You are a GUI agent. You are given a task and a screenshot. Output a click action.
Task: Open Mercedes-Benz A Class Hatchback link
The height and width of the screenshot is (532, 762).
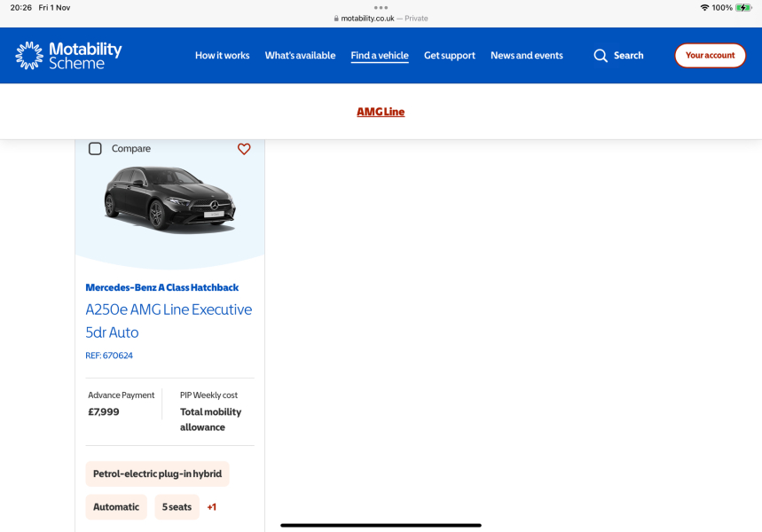(161, 287)
